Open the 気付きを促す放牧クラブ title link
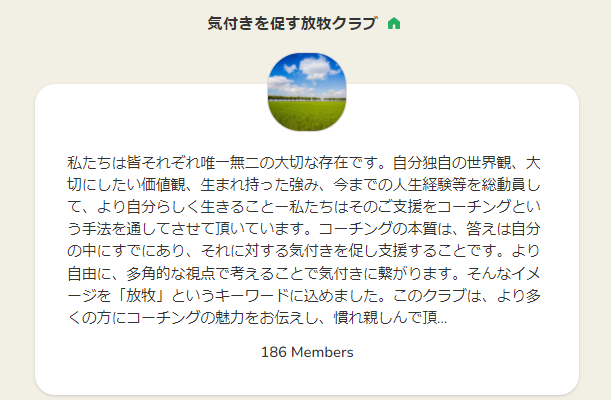The image size is (611, 400). tap(292, 23)
